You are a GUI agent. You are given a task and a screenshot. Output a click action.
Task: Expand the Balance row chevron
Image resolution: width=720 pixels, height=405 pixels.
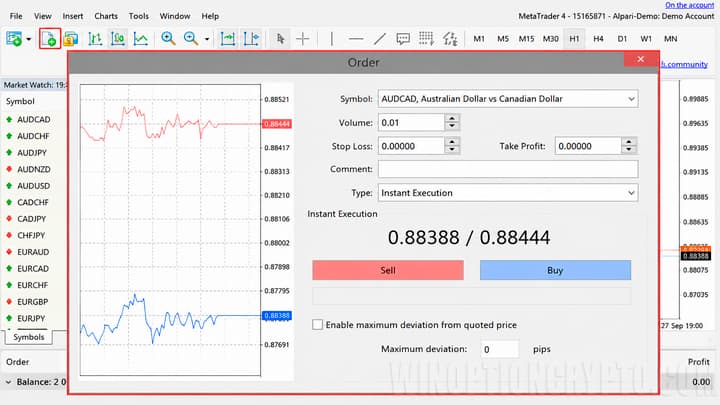coord(8,382)
